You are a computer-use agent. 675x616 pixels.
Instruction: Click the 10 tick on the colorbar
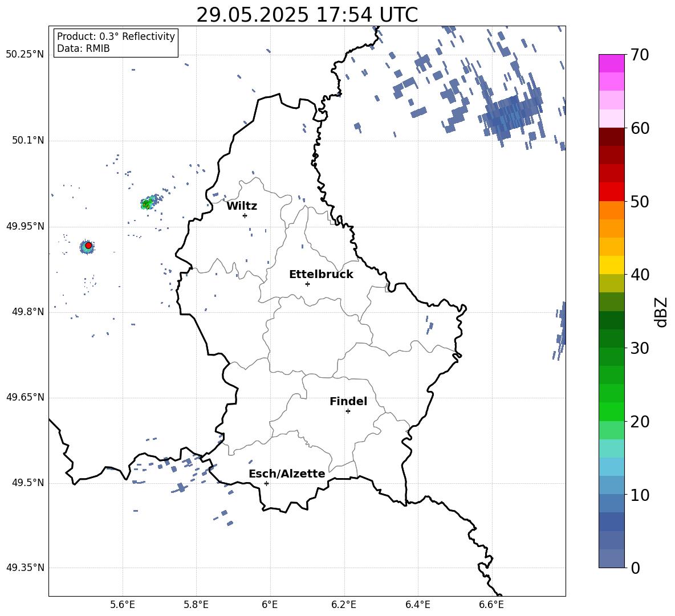point(640,495)
